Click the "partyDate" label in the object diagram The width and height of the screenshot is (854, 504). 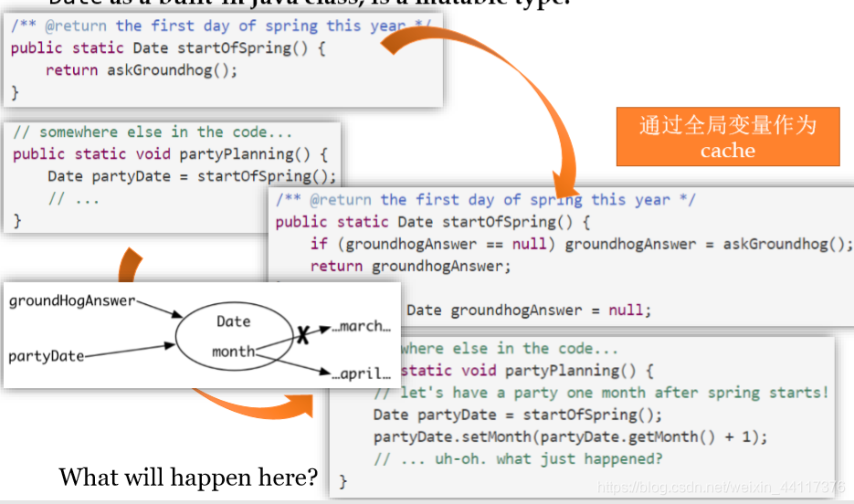[x=47, y=356]
